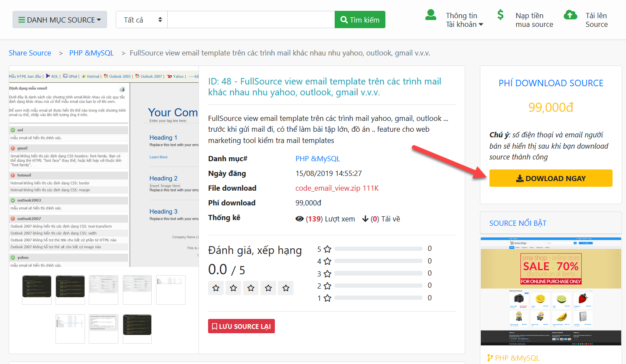This screenshot has height=364, width=626.
Task: Open the main email template preview image
Action: point(104,169)
